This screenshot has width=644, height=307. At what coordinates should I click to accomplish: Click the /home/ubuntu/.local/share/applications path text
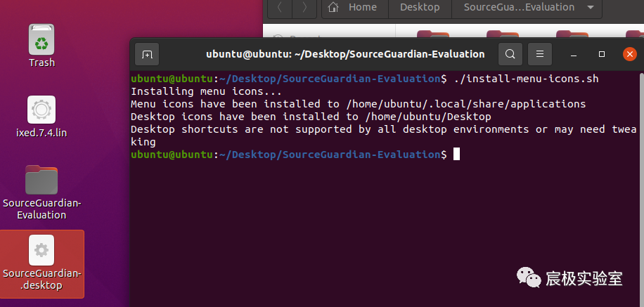pyautogui.click(x=465, y=104)
